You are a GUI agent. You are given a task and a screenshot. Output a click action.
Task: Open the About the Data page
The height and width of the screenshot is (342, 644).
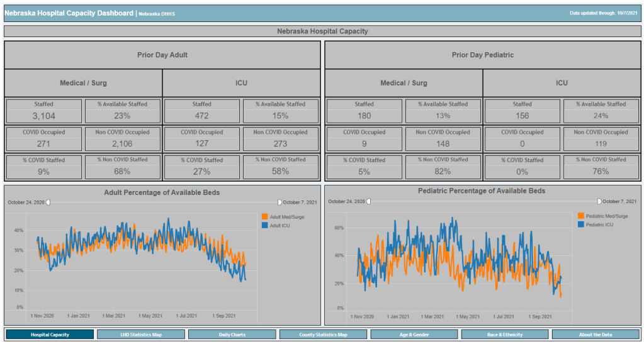596,334
